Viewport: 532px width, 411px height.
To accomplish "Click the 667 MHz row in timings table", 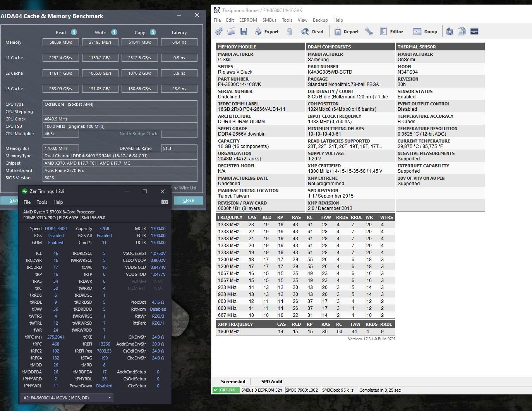I will pos(305,315).
